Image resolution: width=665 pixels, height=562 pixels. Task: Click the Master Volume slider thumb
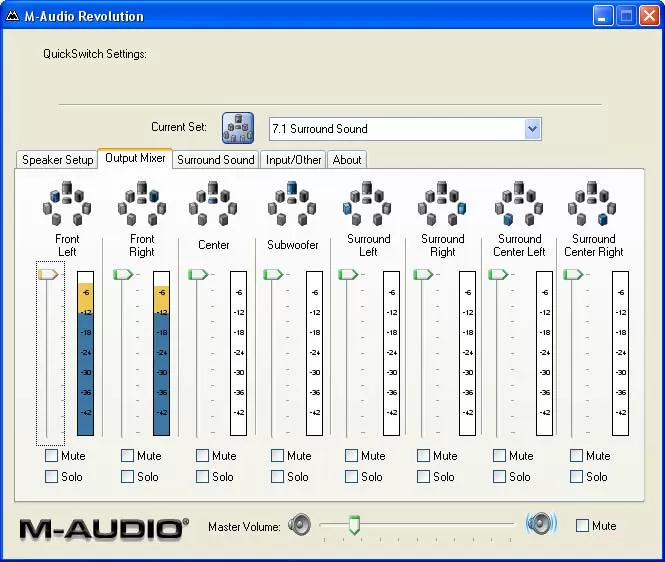click(355, 525)
